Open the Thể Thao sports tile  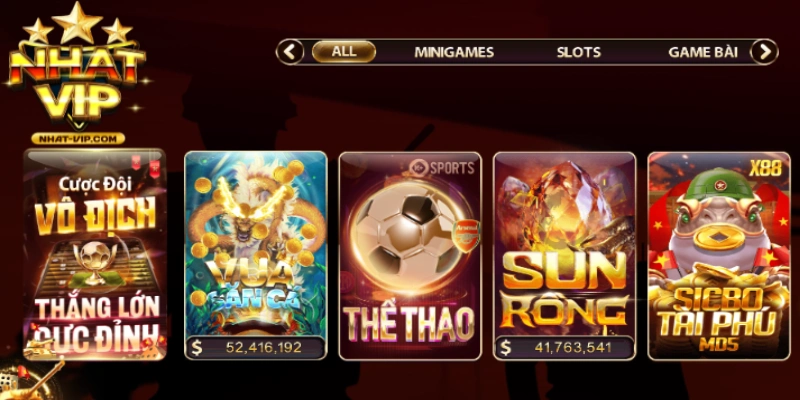(410, 256)
